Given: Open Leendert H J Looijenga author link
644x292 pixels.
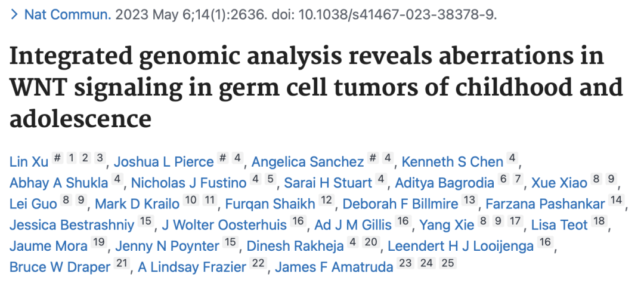Looking at the screenshot, I should pyautogui.click(x=460, y=245).
